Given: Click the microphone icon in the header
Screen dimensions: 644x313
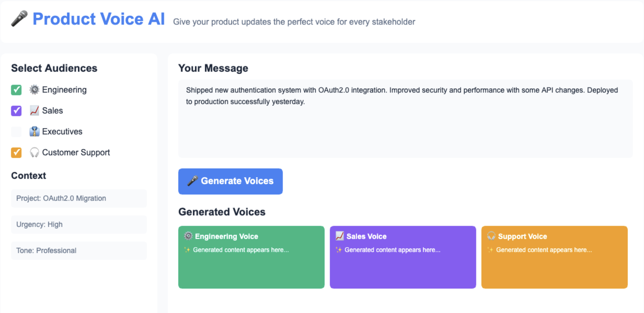Looking at the screenshot, I should 19,19.
